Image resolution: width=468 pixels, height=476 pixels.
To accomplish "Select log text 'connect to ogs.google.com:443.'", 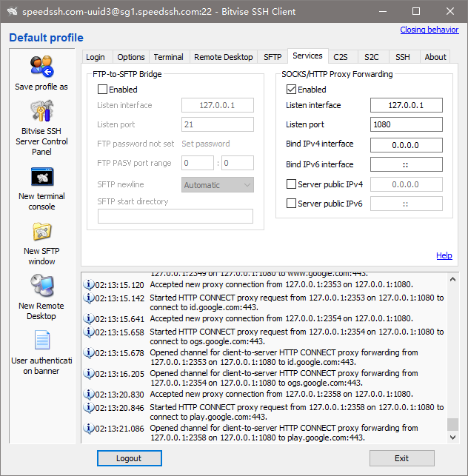I will [207, 341].
